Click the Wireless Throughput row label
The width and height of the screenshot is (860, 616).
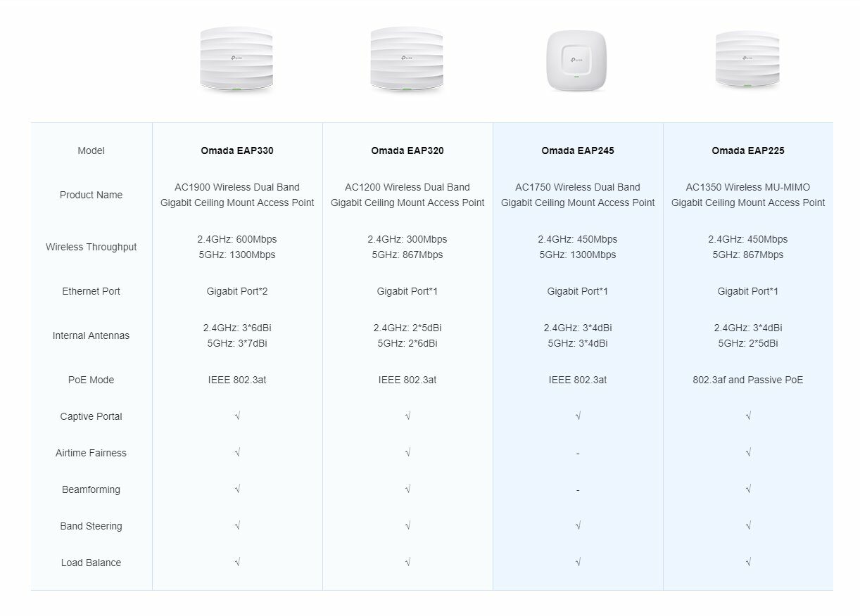[x=91, y=247]
